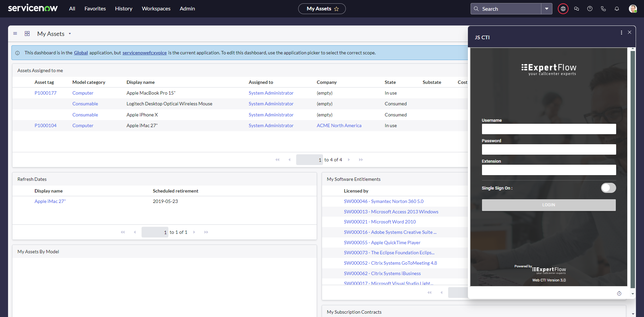Viewport: 644px width, 317px height.
Task: Go to next page in Assets Assigned list
Action: coord(349,160)
